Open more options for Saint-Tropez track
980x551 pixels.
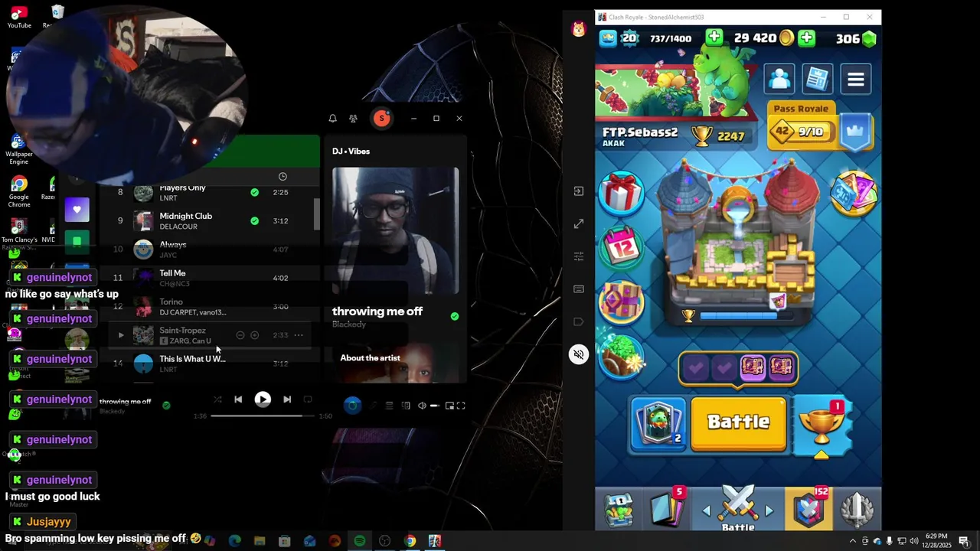299,335
